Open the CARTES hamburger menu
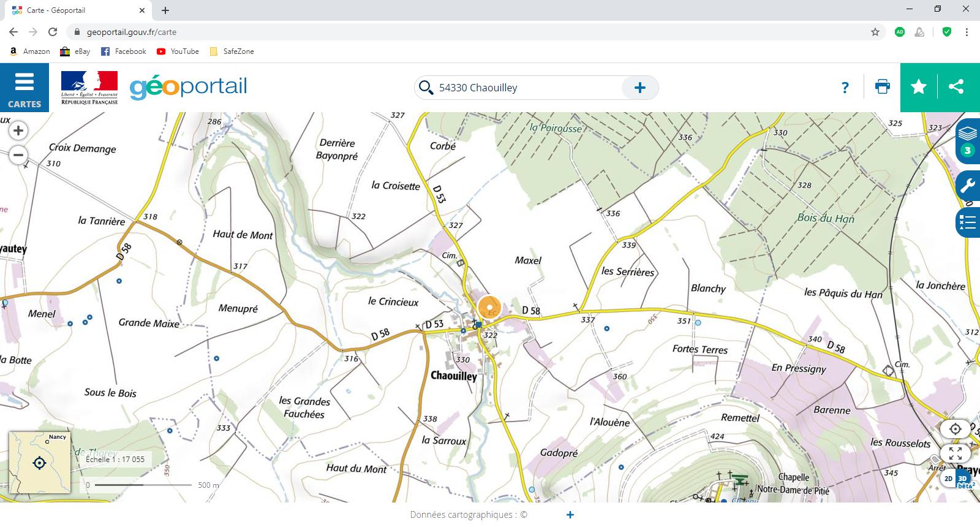 tap(24, 88)
